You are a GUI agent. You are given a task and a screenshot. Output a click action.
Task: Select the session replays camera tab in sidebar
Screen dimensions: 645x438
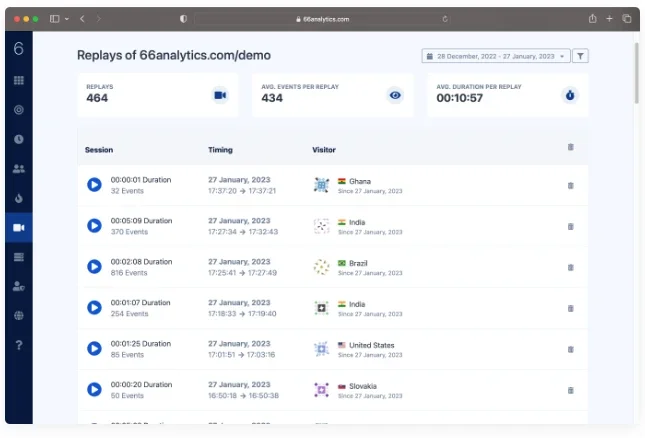(x=19, y=227)
